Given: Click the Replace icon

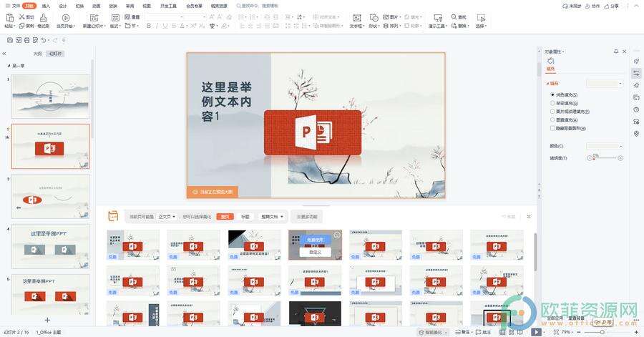Looking at the screenshot, I should point(454,26).
